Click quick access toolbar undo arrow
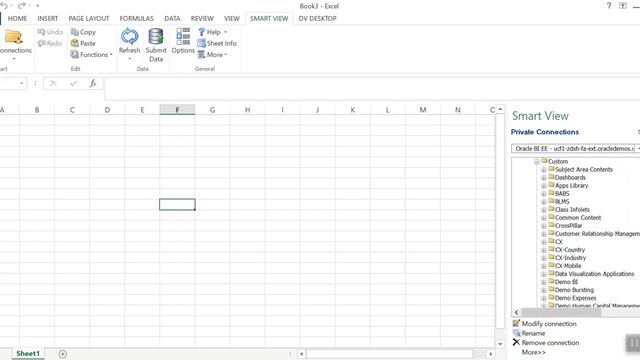This screenshot has height=360, width=640. coord(4,6)
